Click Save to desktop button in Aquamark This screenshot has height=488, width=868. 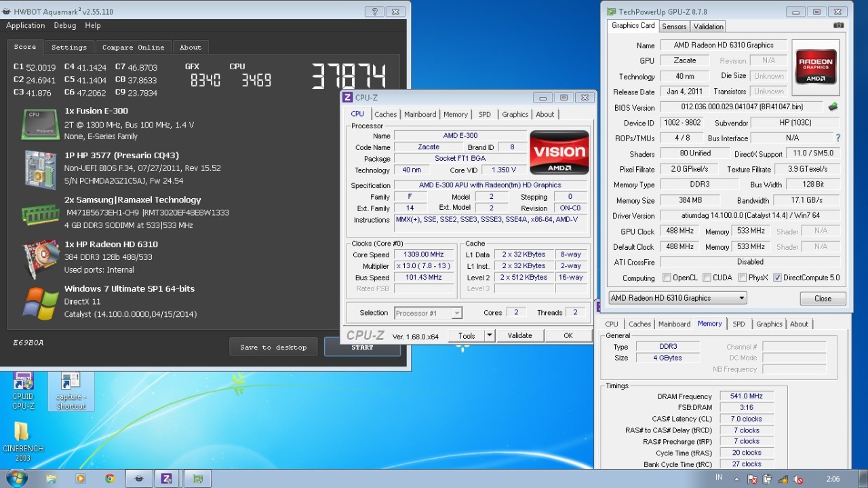(273, 347)
